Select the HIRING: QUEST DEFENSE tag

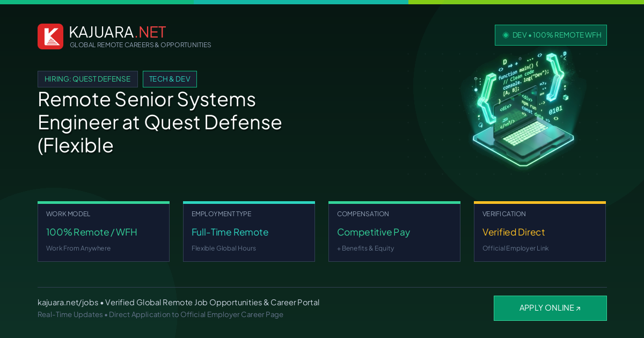[x=87, y=79]
